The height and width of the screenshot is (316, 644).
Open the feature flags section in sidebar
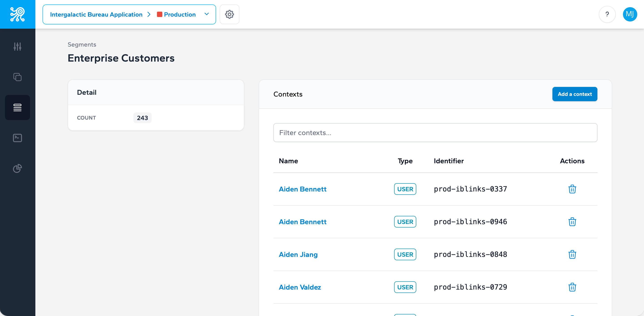pyautogui.click(x=17, y=47)
